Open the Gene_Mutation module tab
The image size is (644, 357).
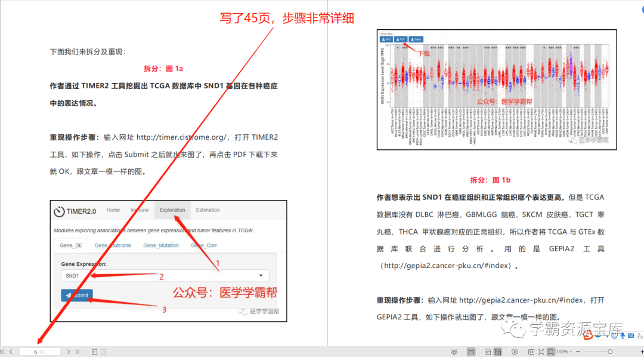coord(161,245)
